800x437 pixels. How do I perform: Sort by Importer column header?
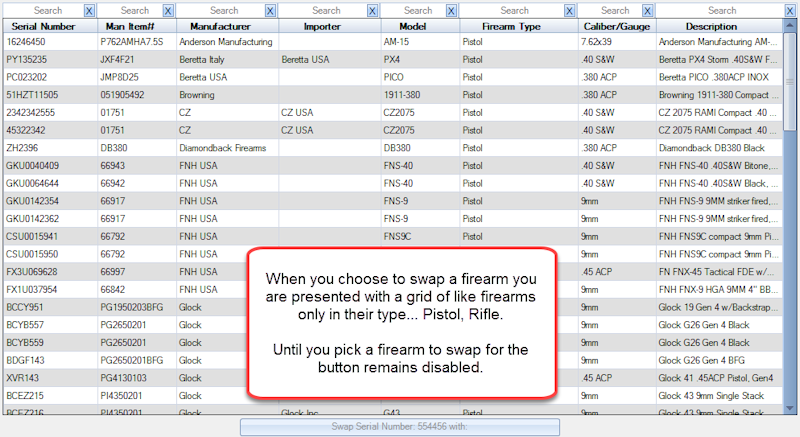click(330, 27)
